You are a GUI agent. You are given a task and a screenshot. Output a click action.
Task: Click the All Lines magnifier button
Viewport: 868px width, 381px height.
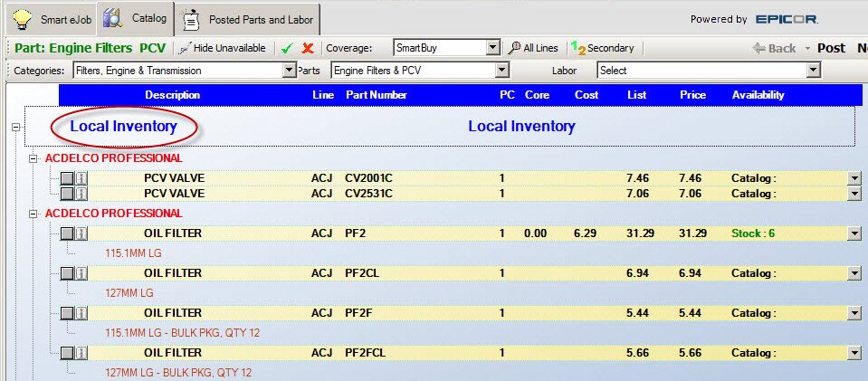[x=533, y=48]
